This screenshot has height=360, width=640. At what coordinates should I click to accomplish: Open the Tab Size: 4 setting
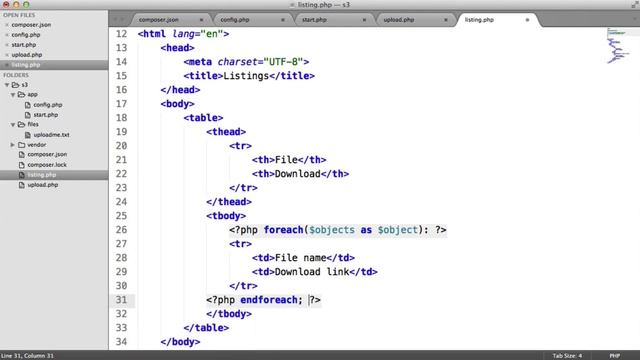(x=567, y=356)
